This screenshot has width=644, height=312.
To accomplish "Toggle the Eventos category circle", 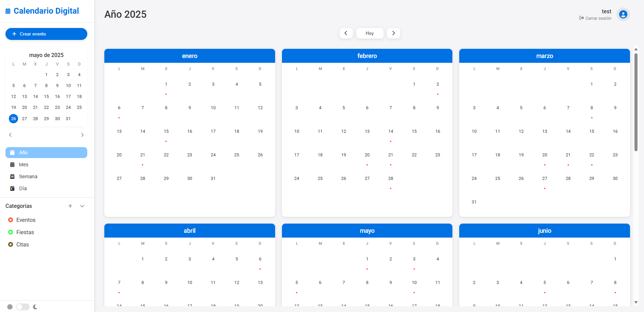I will coord(11,220).
